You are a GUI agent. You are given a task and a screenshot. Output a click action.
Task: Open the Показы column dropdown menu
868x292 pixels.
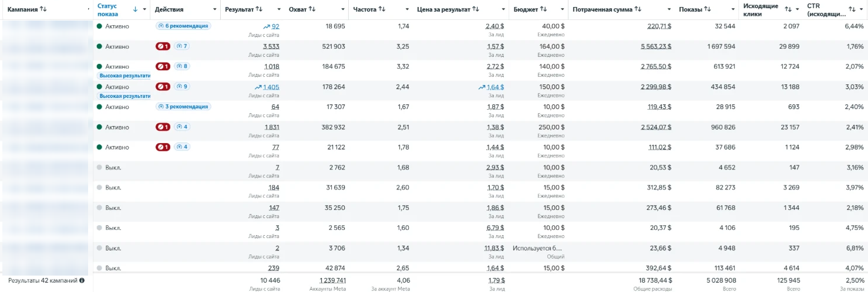732,9
